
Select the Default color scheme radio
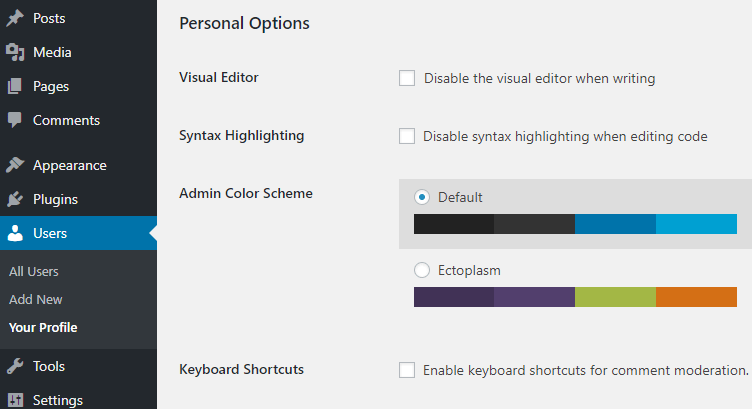tap(422, 197)
